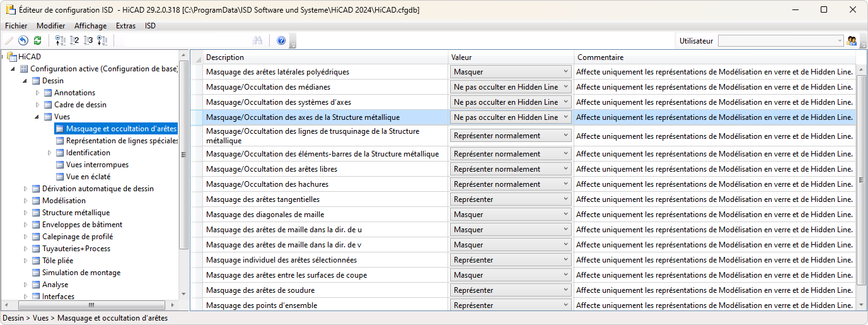Open value dropdown for Masquage/Occultation des systèmes d'axes
Image resolution: width=868 pixels, height=325 pixels.
tap(511, 102)
